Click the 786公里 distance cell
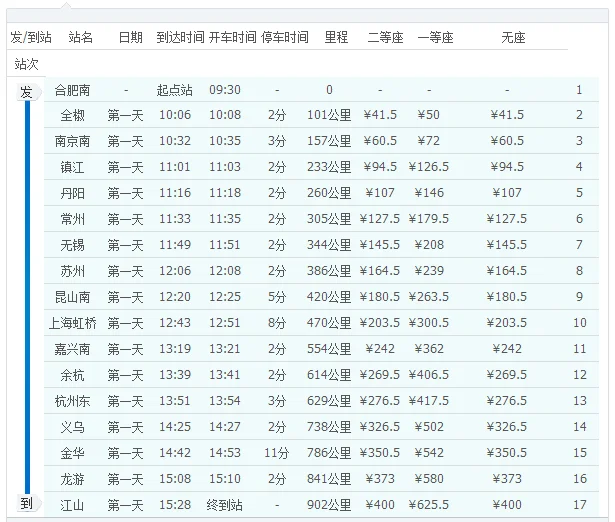615x522 pixels. [329, 453]
